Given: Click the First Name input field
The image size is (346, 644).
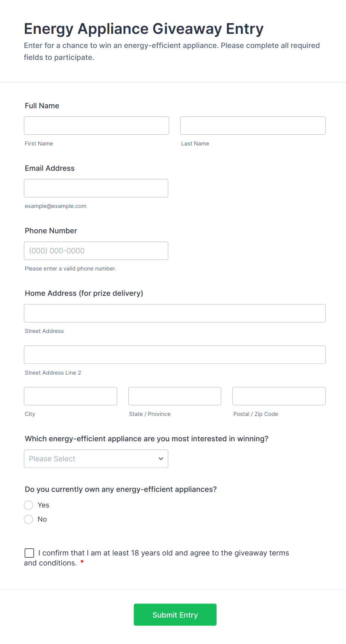Looking at the screenshot, I should pyautogui.click(x=96, y=126).
